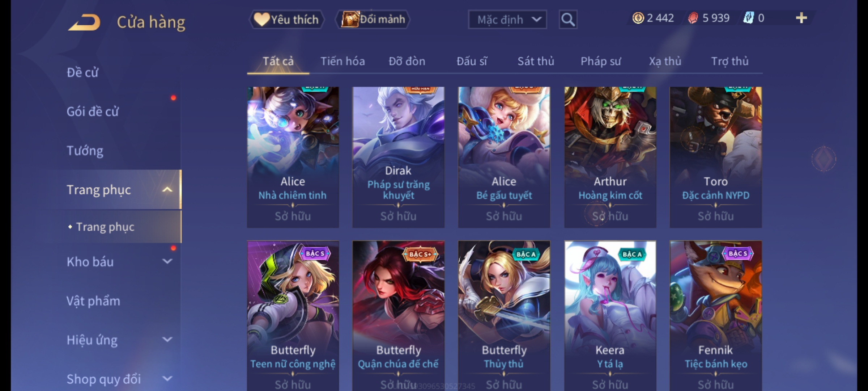Click the gold coin currency icon
This screenshot has width=868, height=391.
638,18
